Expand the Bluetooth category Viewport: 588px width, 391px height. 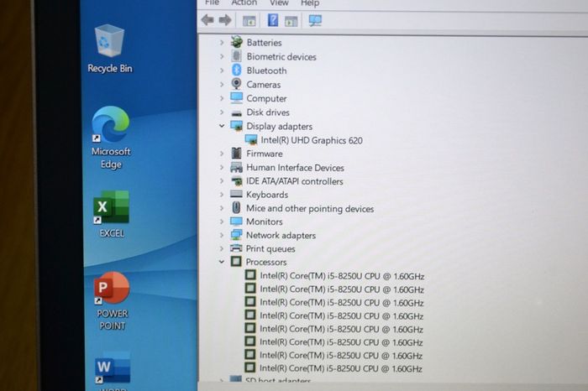(x=222, y=70)
